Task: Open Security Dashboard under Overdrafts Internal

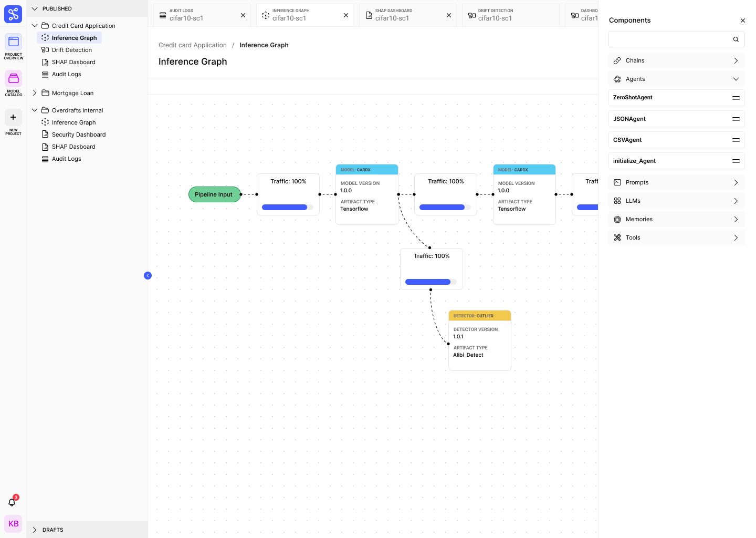Action: [x=73, y=134]
